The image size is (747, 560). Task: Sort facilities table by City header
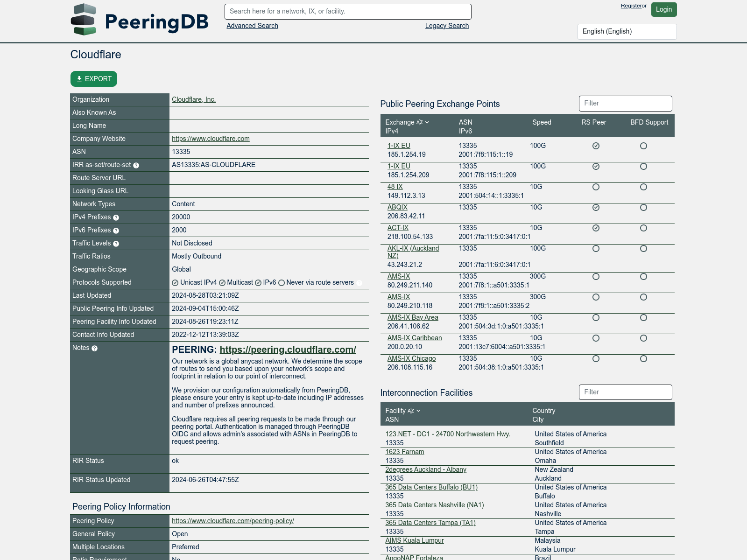click(538, 420)
